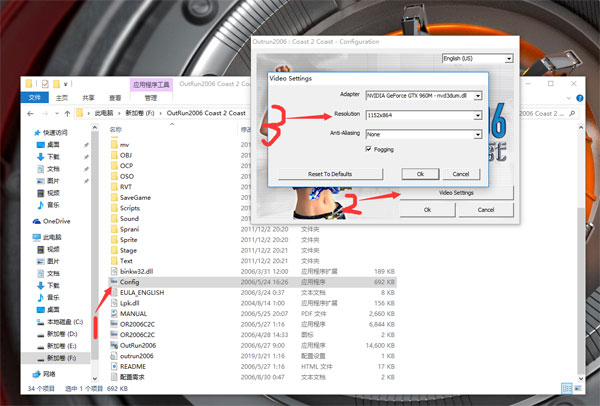The image size is (600, 406).
Task: Select the OBJ folder icon
Action: pyautogui.click(x=114, y=155)
